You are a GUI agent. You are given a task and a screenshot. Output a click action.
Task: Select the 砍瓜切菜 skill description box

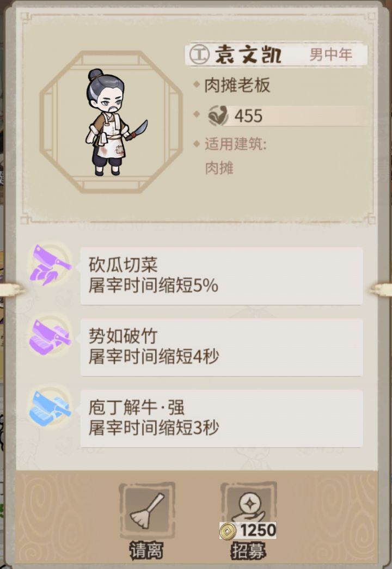pyautogui.click(x=222, y=276)
